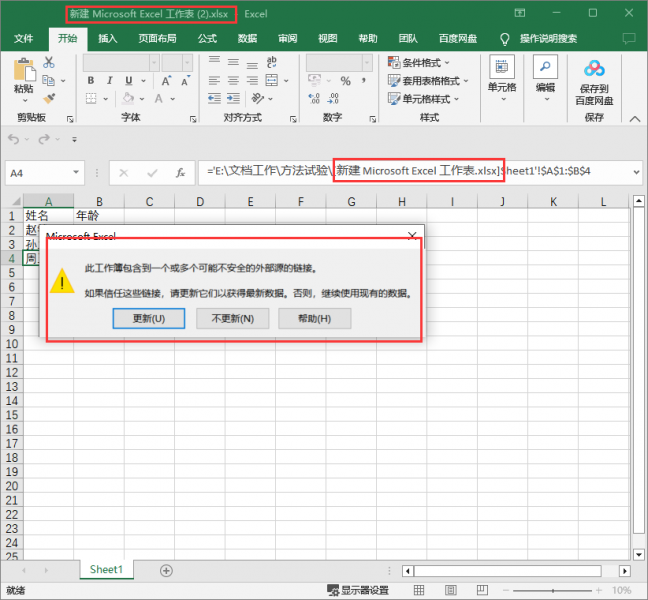Click the 更新(U) button in dialog
Image resolution: width=648 pixels, height=600 pixels.
click(x=149, y=319)
